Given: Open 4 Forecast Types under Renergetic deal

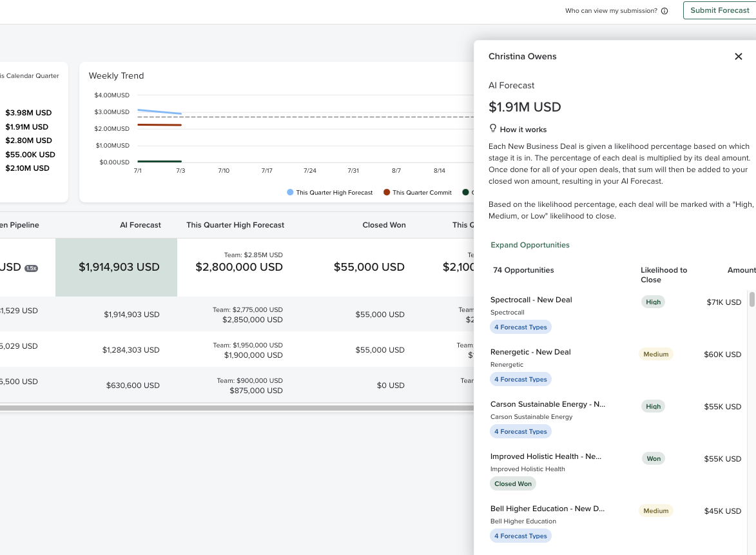Looking at the screenshot, I should pyautogui.click(x=520, y=380).
